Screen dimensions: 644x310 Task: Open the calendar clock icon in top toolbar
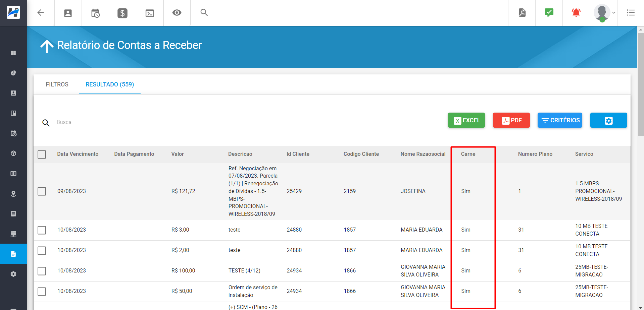tap(95, 13)
